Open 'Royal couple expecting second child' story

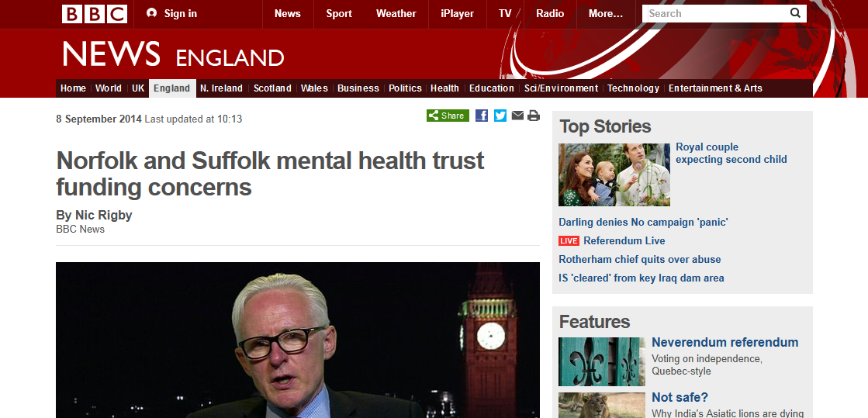pyautogui.click(x=731, y=154)
